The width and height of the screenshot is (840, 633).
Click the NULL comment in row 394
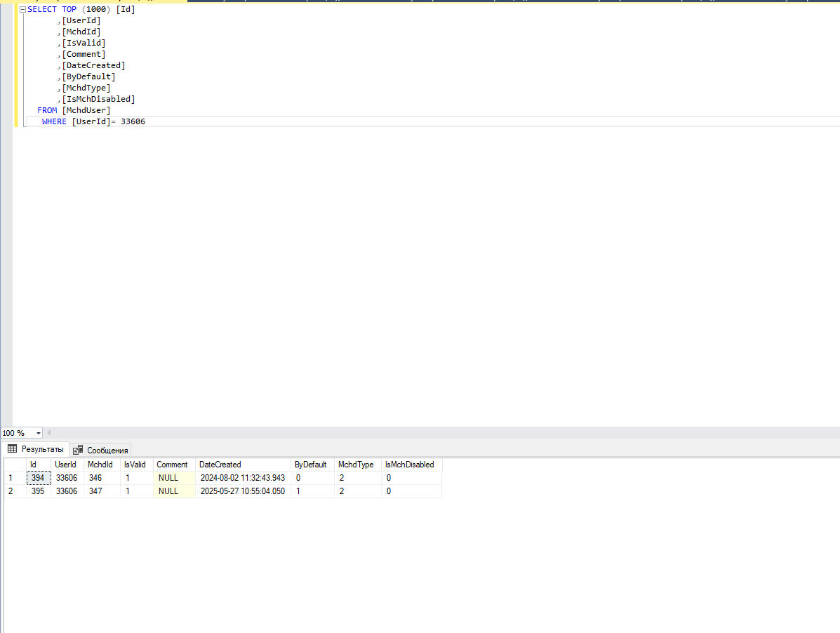174,478
